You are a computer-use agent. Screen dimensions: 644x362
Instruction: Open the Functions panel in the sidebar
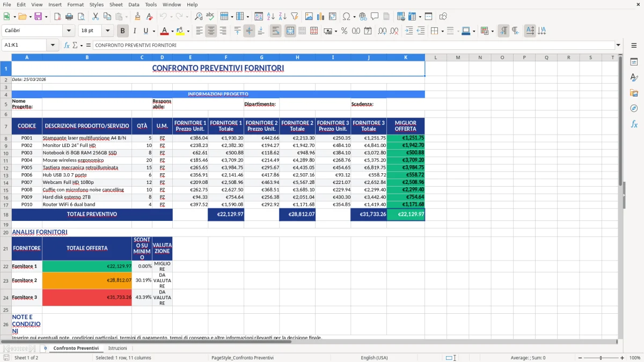pyautogui.click(x=635, y=123)
